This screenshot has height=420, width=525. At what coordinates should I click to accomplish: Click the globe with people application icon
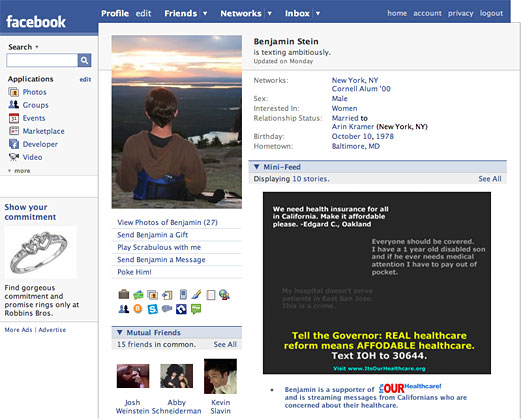pos(224,295)
